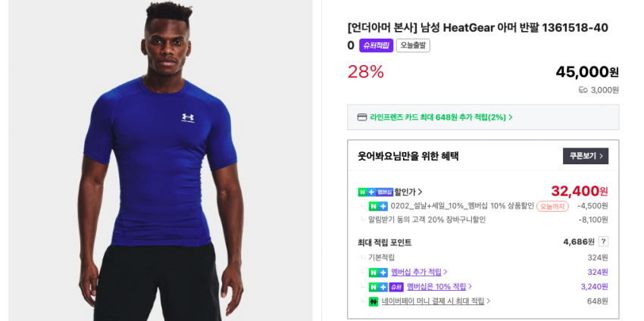
Task: Expand chevron after 멤버십 추가 적립
Action: (445, 272)
